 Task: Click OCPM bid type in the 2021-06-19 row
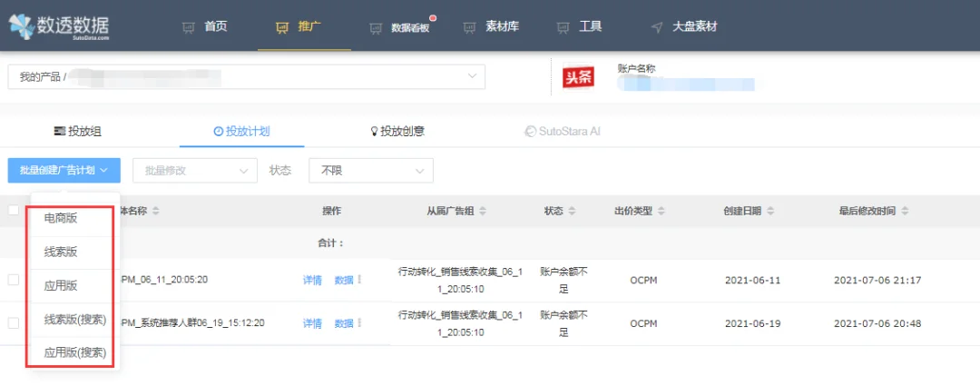(x=643, y=323)
